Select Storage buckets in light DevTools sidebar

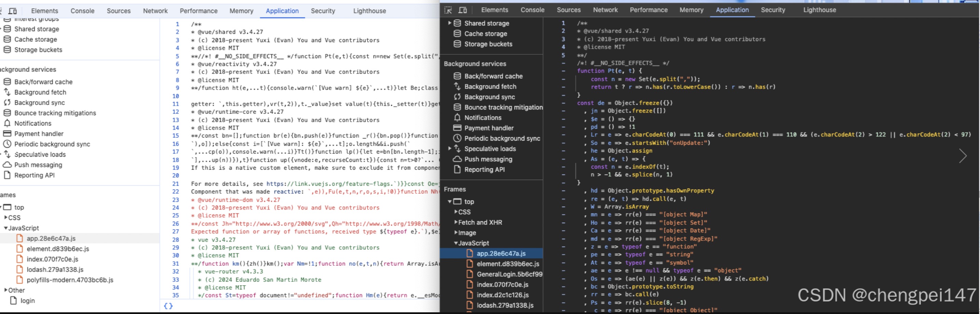38,50
